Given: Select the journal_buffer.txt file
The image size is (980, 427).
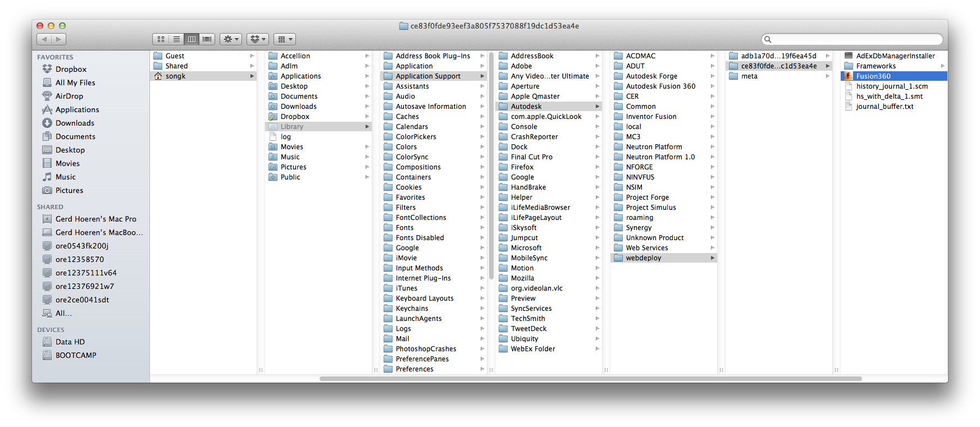Looking at the screenshot, I should 894,107.
